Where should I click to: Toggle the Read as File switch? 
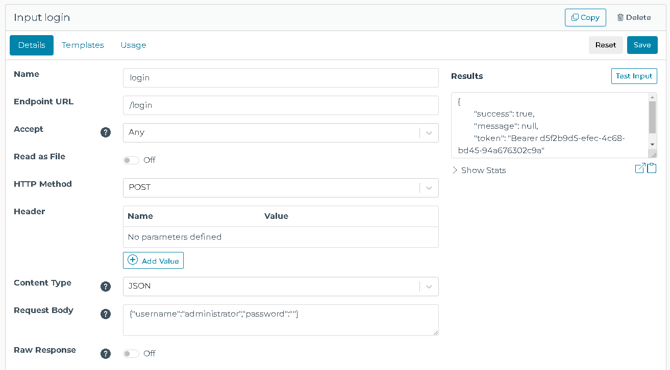coord(131,160)
